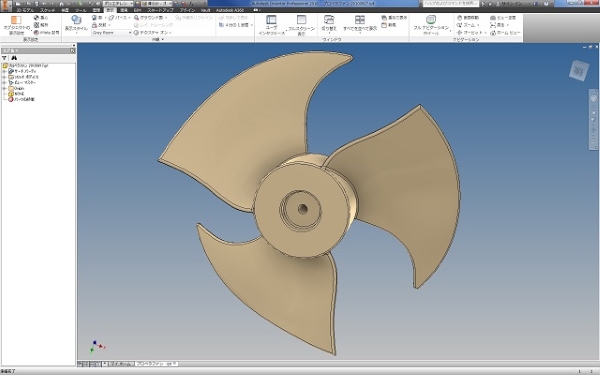Switch to the 3D Model (3Dモデル) ribbon tab
Viewport: 600px width, 375px height.
[25, 10]
